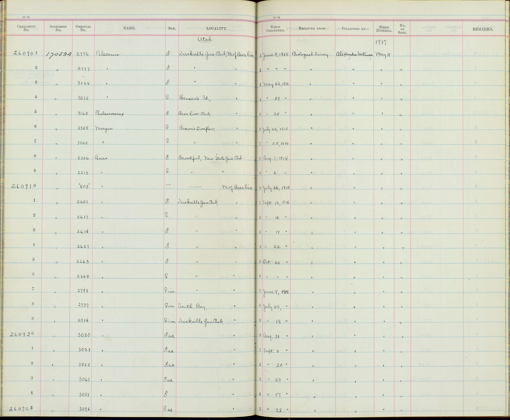Click the 'Catalogue No.' column header
This screenshot has width=510, height=420.
[x=26, y=28]
